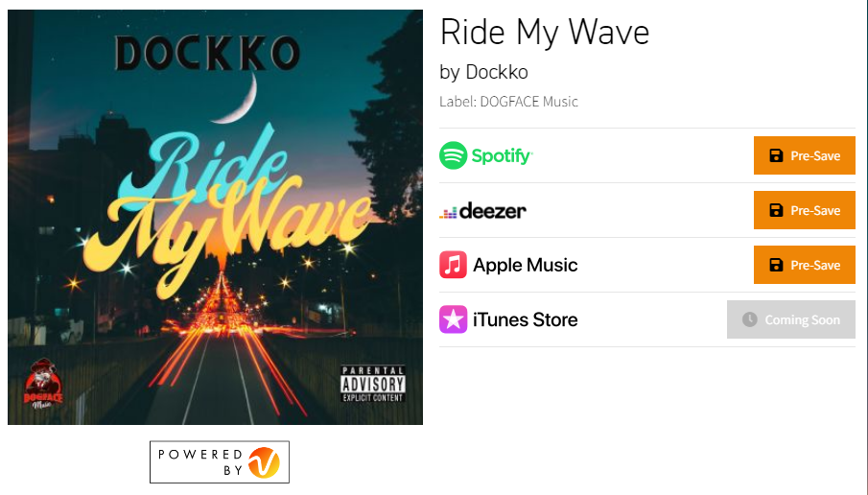The width and height of the screenshot is (868, 495).
Task: Click the iTunes Store star icon
Action: [454, 319]
